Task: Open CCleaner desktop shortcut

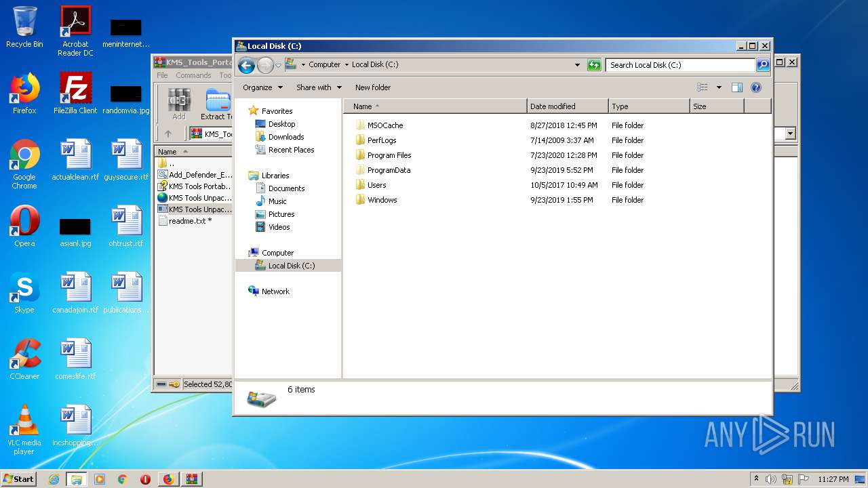Action: (x=24, y=359)
